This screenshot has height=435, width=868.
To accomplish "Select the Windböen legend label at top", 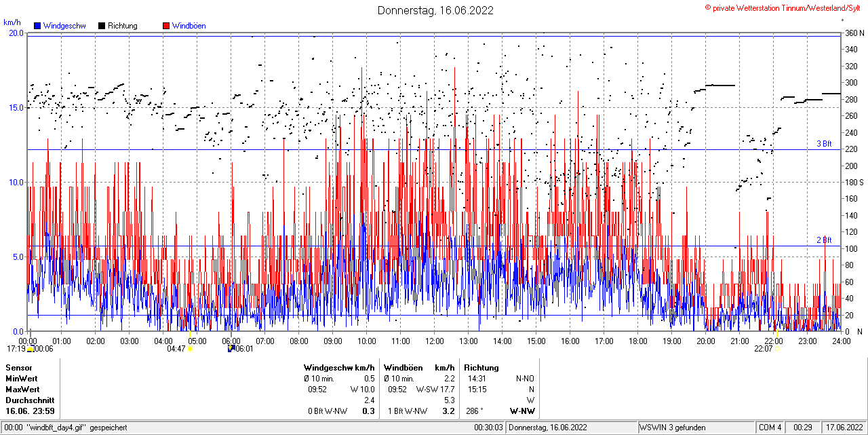I will pyautogui.click(x=189, y=26).
